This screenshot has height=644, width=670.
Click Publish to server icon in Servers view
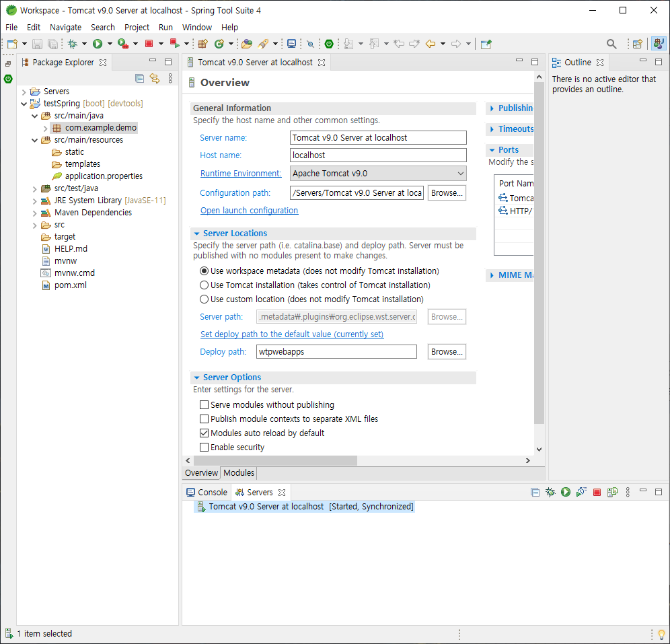pos(612,493)
